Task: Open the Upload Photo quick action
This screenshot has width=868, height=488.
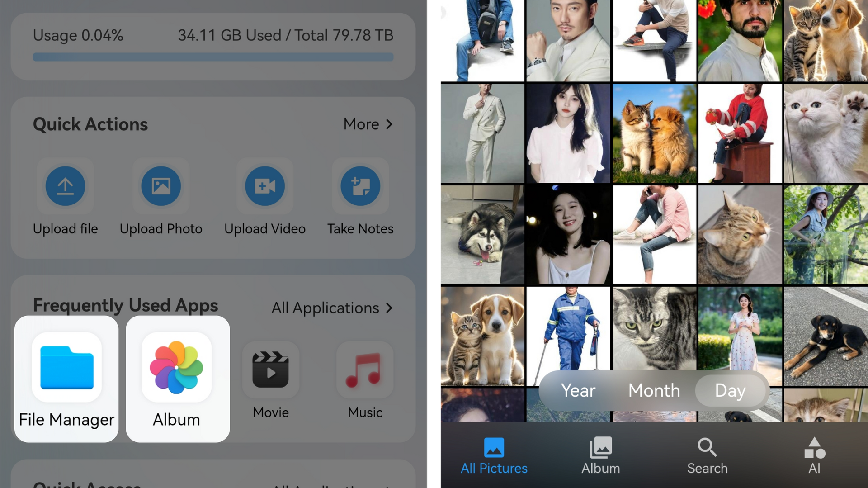Action: tap(160, 186)
